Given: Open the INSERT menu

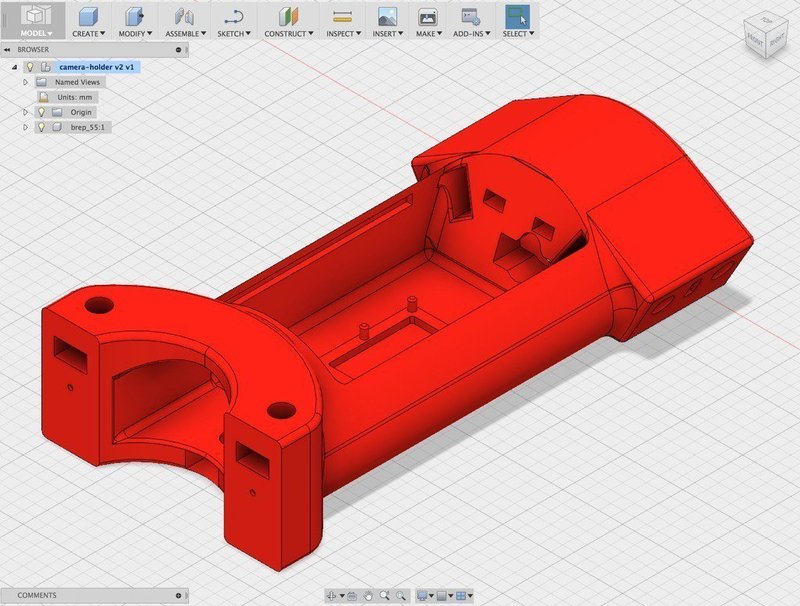Looking at the screenshot, I should point(388,34).
